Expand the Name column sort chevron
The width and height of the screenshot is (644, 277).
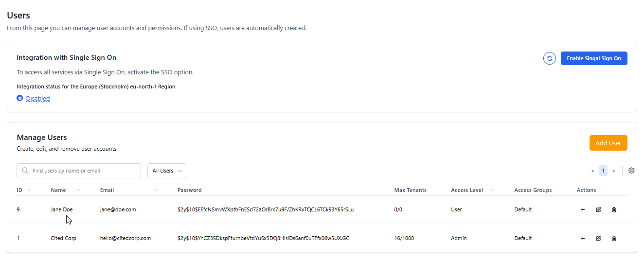click(78, 190)
